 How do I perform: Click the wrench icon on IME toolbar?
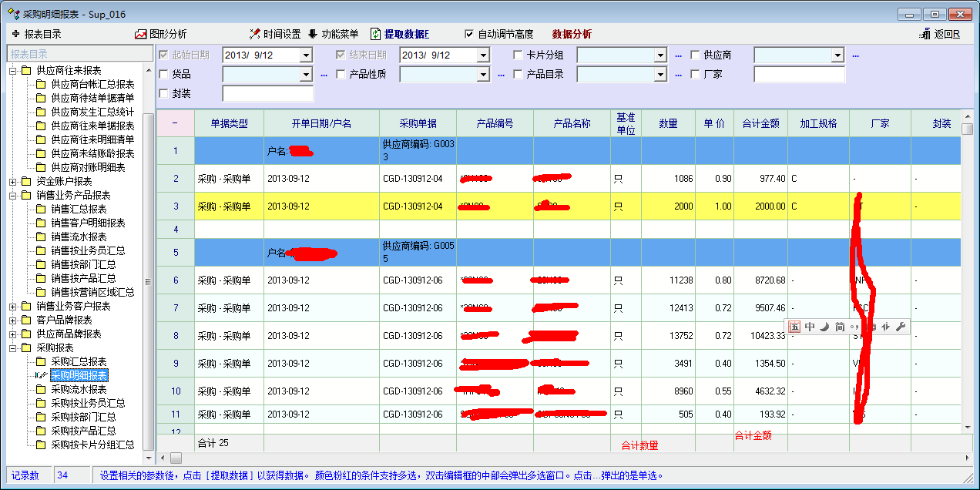click(x=899, y=327)
